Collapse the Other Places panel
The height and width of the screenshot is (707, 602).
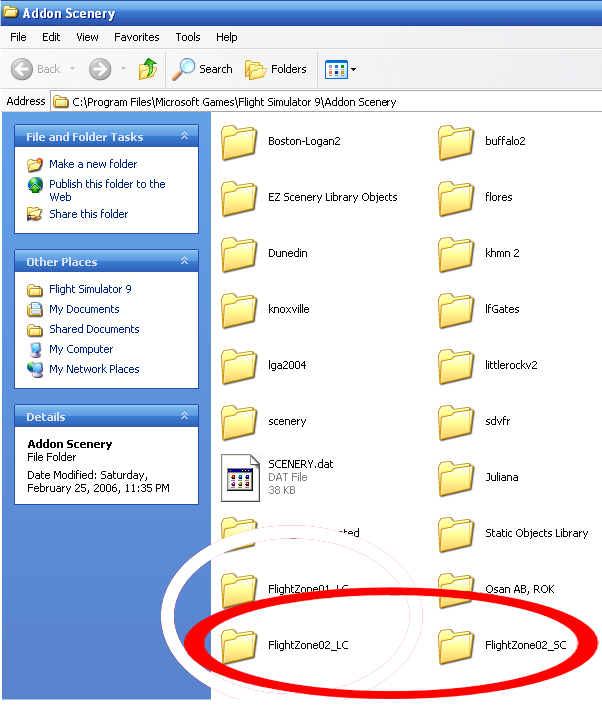coord(184,261)
